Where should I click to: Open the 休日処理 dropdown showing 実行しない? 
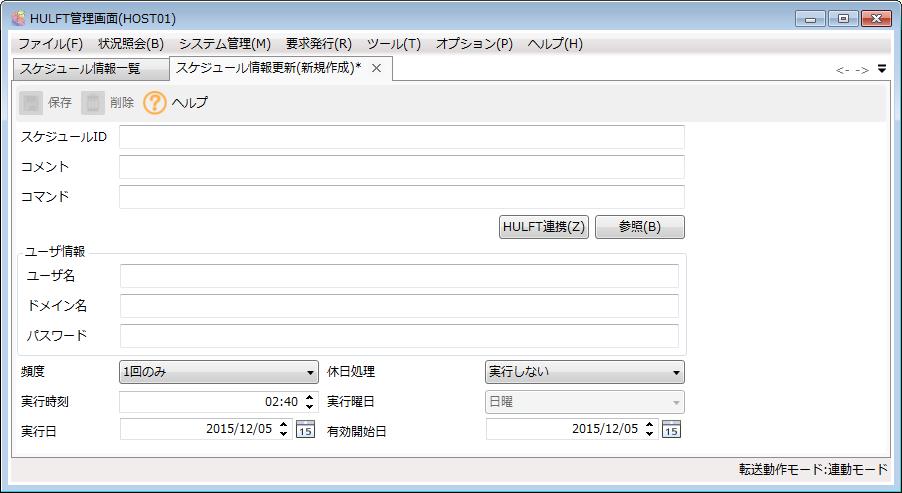(x=585, y=372)
